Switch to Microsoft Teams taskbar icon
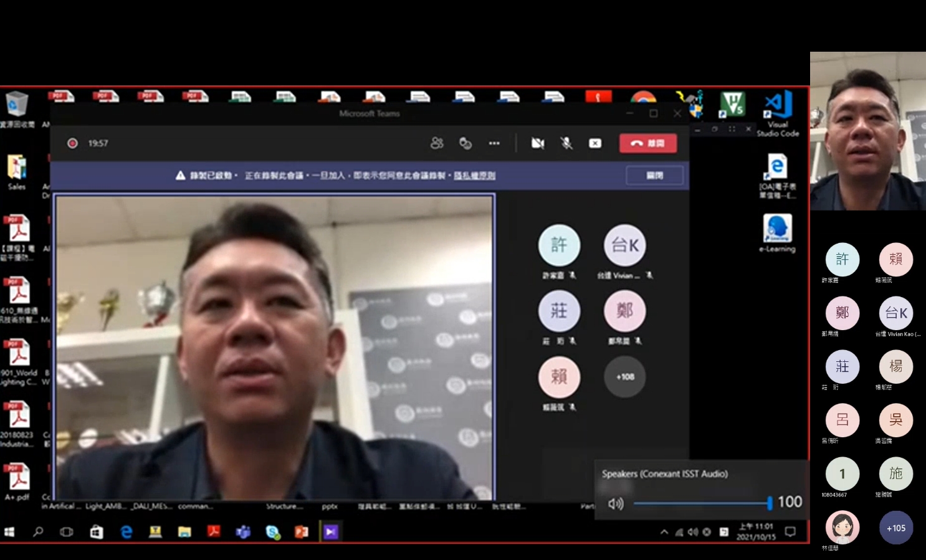The width and height of the screenshot is (926, 560). click(x=243, y=532)
